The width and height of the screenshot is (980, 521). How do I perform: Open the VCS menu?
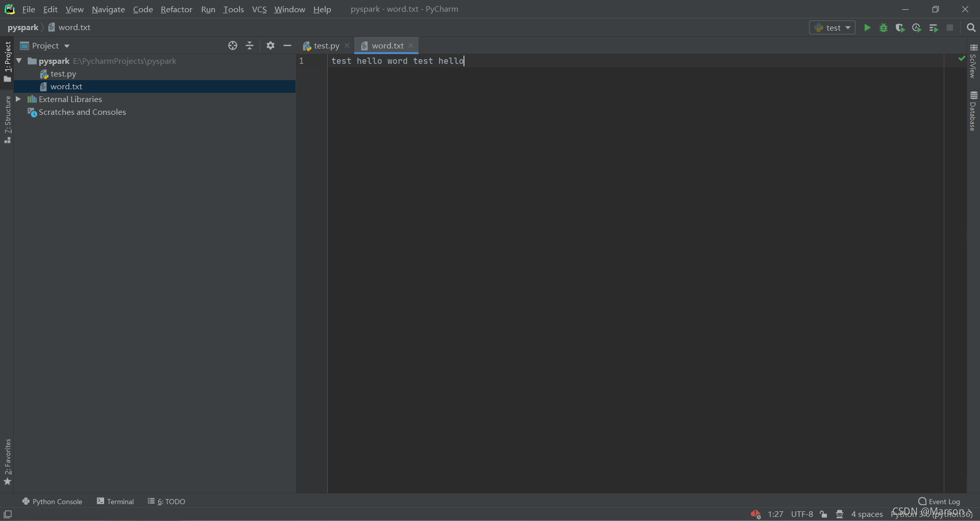259,9
